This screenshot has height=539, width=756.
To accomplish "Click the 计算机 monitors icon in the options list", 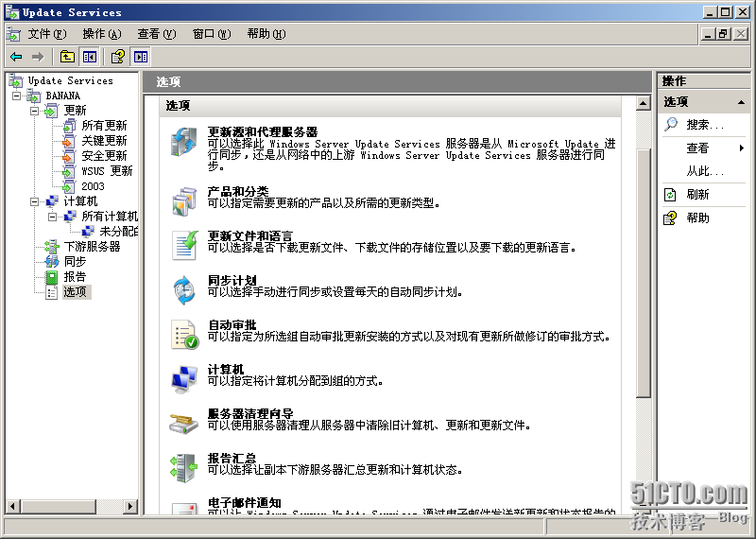I will pos(184,379).
